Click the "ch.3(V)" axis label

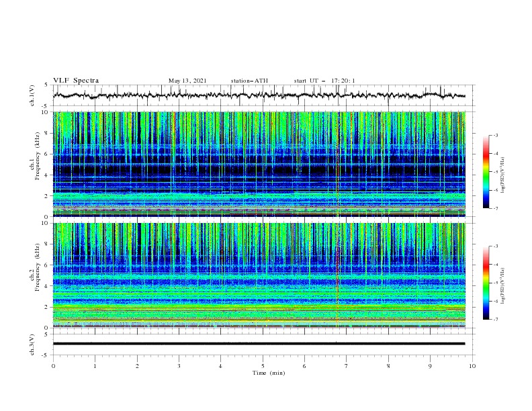[x=32, y=345]
